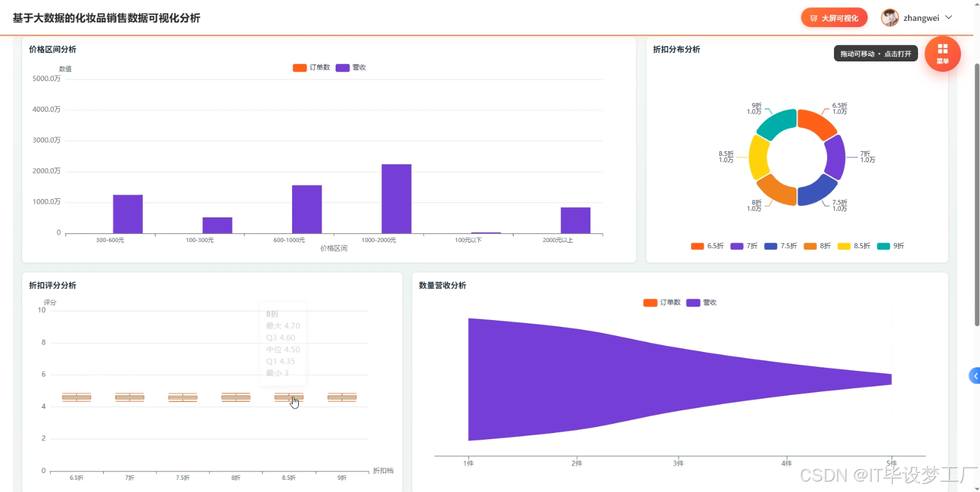980x492 pixels.
Task: Click the 300-600元 purple bar
Action: pyautogui.click(x=128, y=214)
